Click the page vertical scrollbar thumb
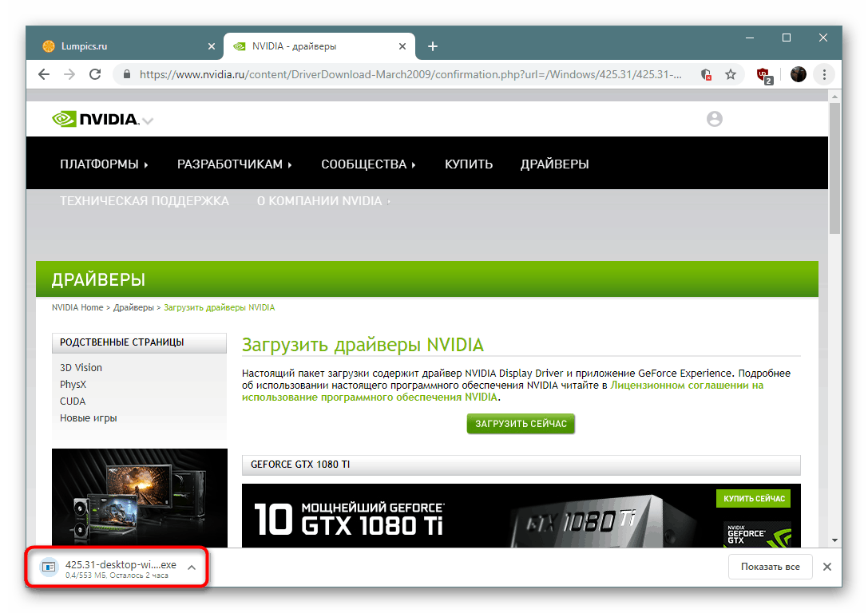The width and height of the screenshot is (868, 613). (x=834, y=168)
